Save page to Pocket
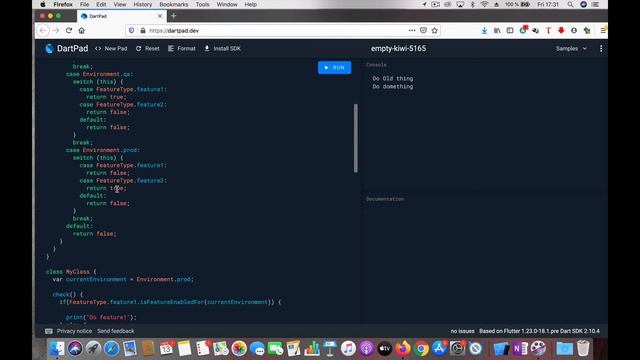The image size is (640, 360). click(x=423, y=31)
